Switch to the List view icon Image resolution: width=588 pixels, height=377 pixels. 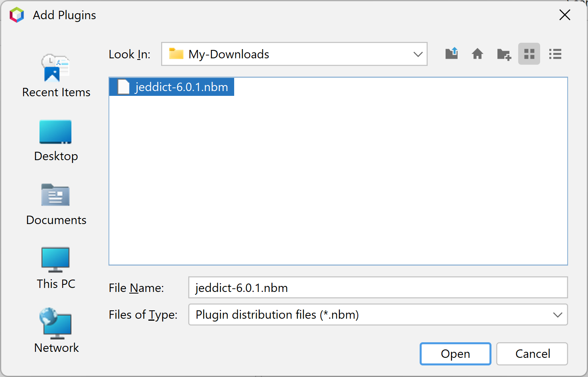click(x=529, y=54)
